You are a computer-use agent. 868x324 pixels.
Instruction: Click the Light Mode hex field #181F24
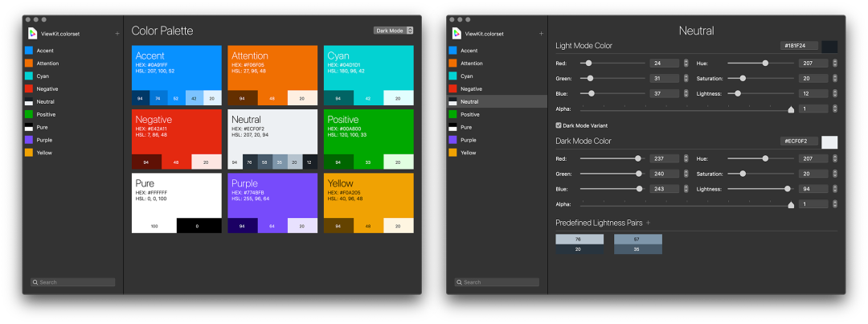click(799, 46)
